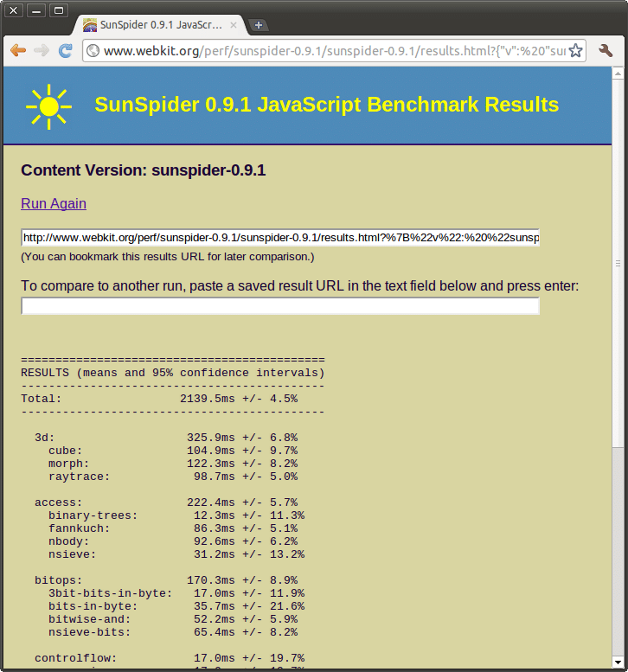The width and height of the screenshot is (628, 672).
Task: Click the 3bit-bits-in-byte: 17.0ms row
Action: click(x=176, y=593)
